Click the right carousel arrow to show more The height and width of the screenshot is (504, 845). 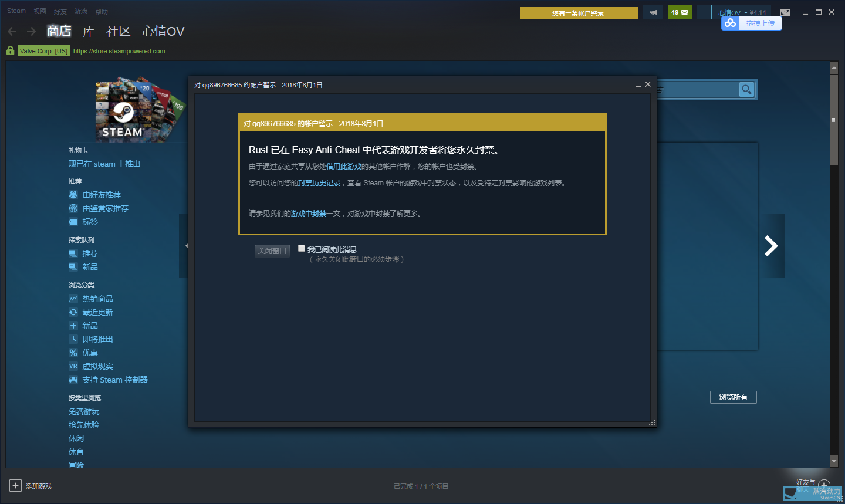[770, 246]
